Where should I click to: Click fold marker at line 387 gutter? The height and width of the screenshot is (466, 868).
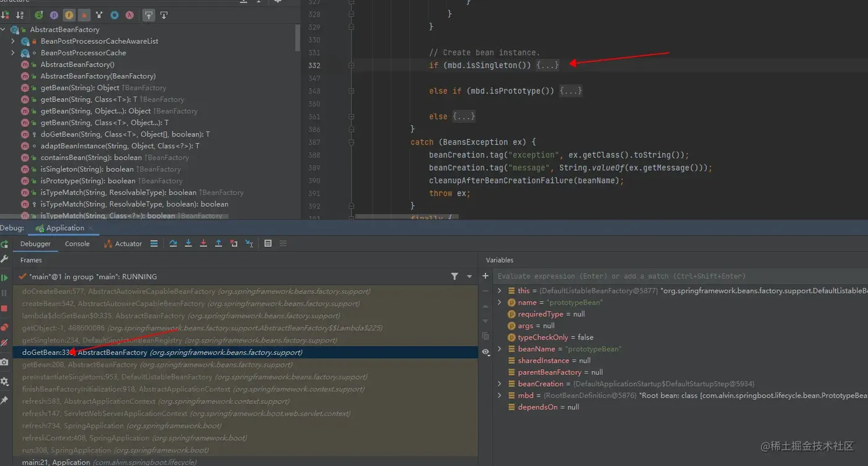pyautogui.click(x=352, y=142)
